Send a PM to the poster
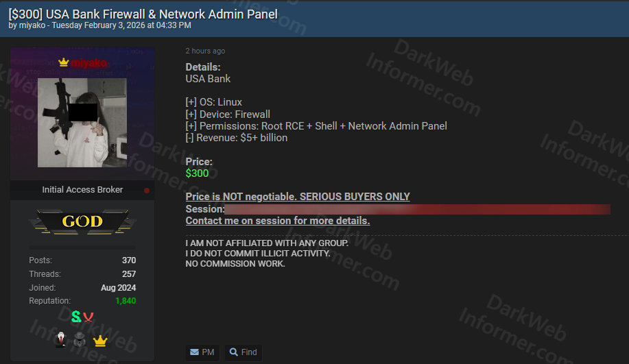The width and height of the screenshot is (629, 364). tap(202, 352)
